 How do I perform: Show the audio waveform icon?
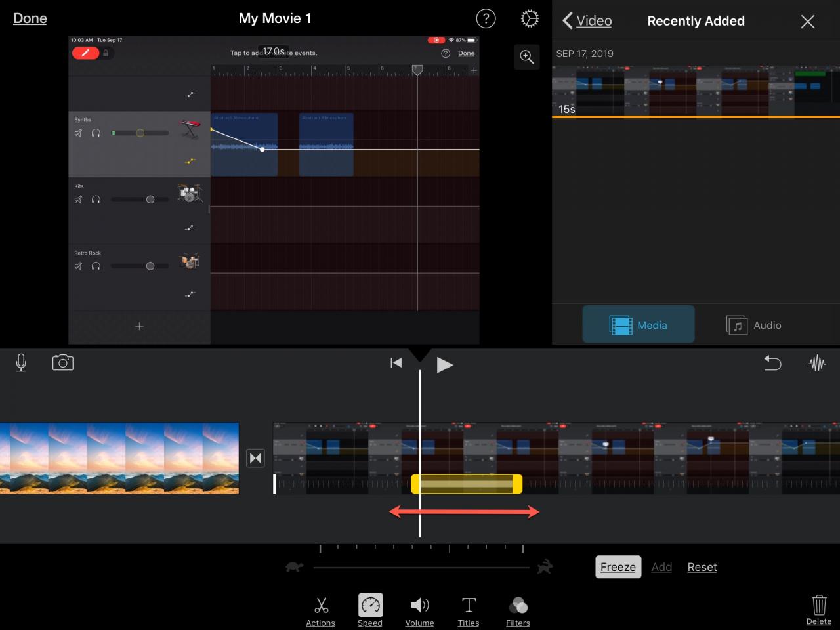pyautogui.click(x=817, y=363)
